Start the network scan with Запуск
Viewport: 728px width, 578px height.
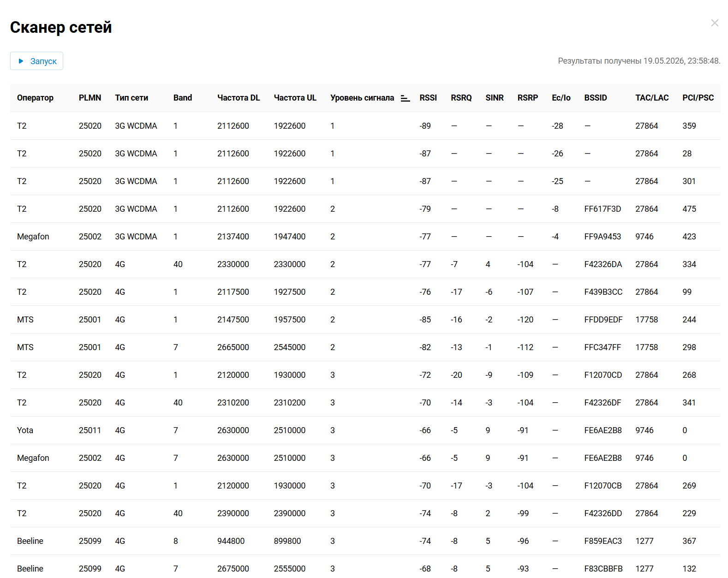tap(37, 61)
